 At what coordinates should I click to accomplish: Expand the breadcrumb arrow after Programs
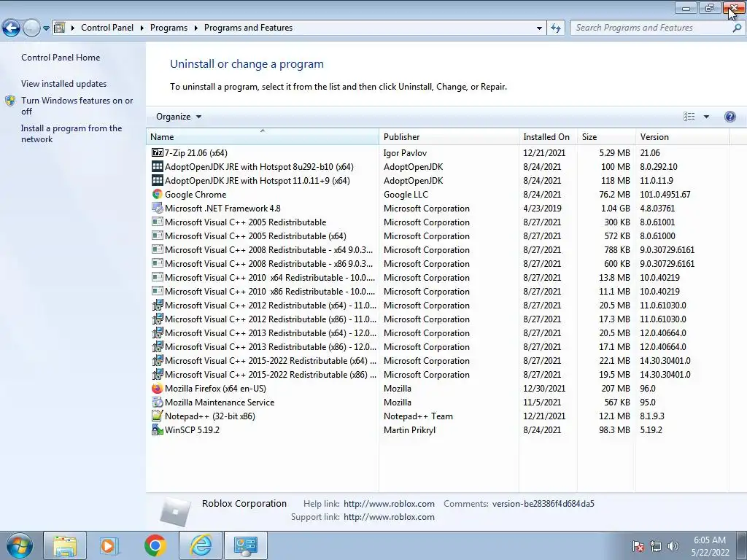coord(196,28)
